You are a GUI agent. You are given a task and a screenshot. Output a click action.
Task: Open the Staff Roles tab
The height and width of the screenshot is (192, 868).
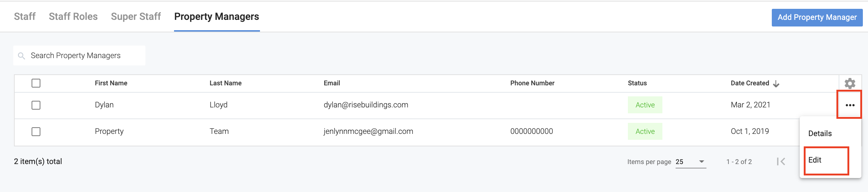[x=73, y=17]
